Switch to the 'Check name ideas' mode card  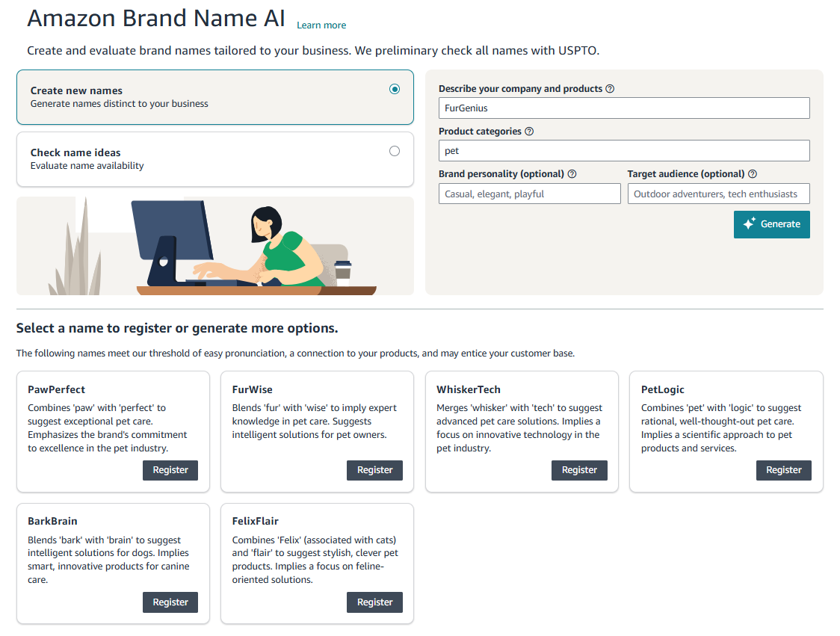(214, 158)
